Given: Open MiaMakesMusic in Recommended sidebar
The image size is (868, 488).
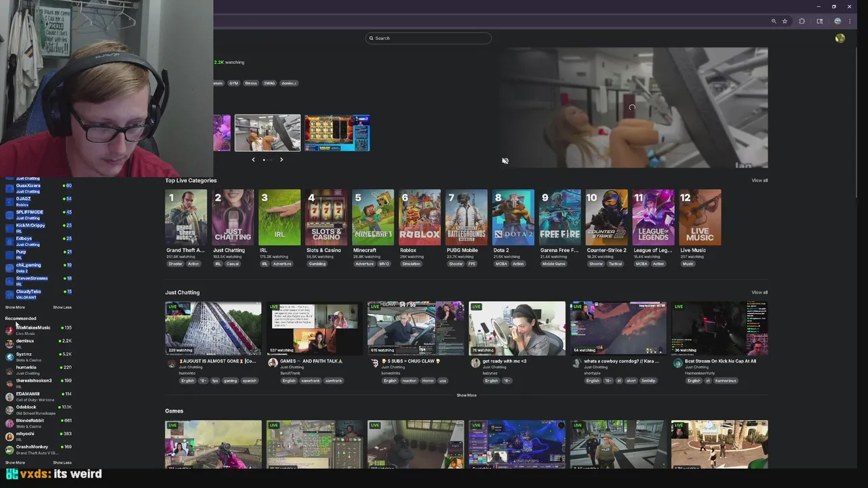Looking at the screenshot, I should [39, 330].
